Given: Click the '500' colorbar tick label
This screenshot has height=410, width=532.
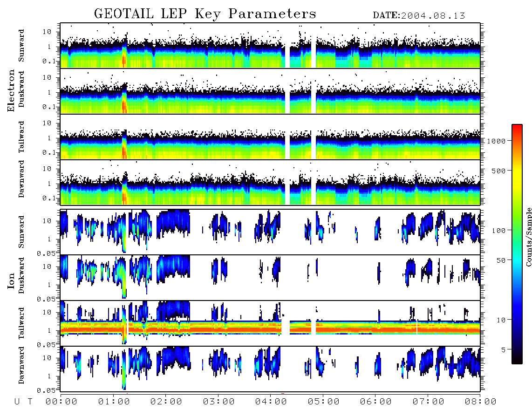Looking at the screenshot, I should point(498,171).
